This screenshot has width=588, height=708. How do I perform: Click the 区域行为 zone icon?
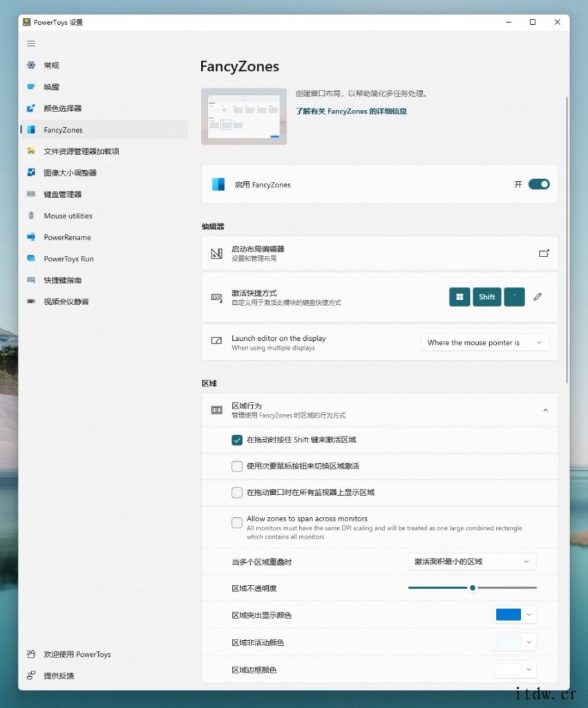pos(216,410)
